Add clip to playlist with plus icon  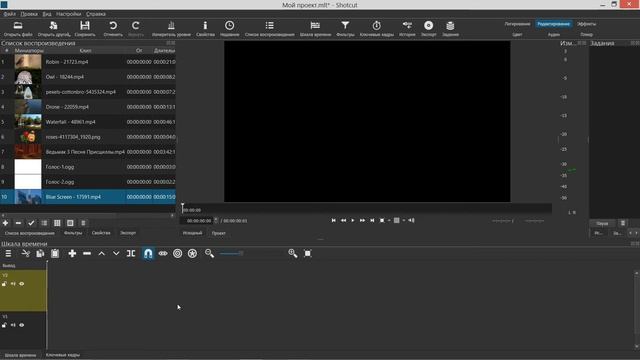point(5,223)
